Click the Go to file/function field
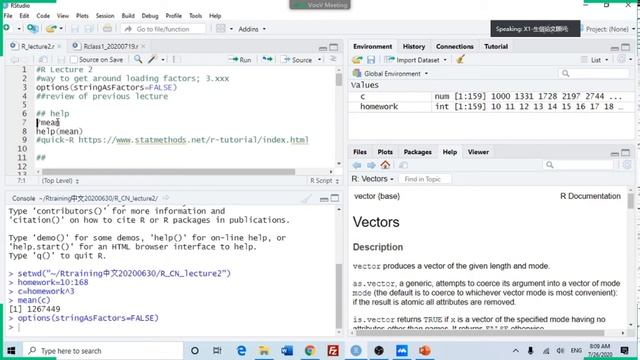Image resolution: width=640 pixels, height=360 pixels. click(x=163, y=29)
